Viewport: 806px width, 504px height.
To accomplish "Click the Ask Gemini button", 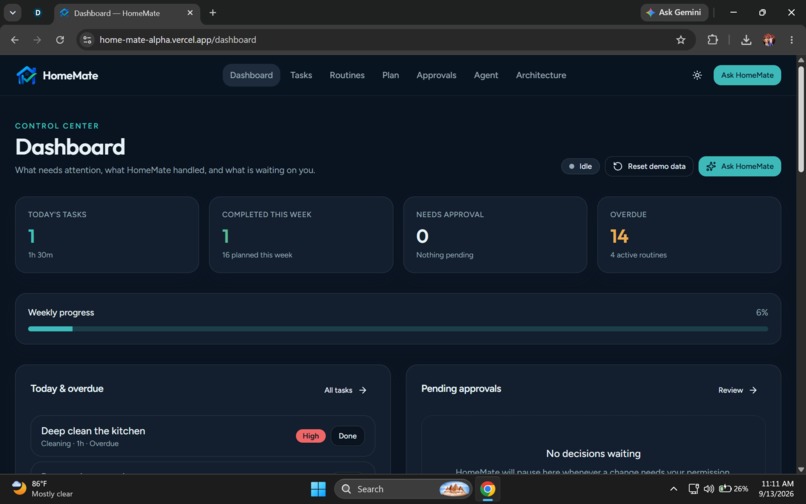I will [x=674, y=12].
